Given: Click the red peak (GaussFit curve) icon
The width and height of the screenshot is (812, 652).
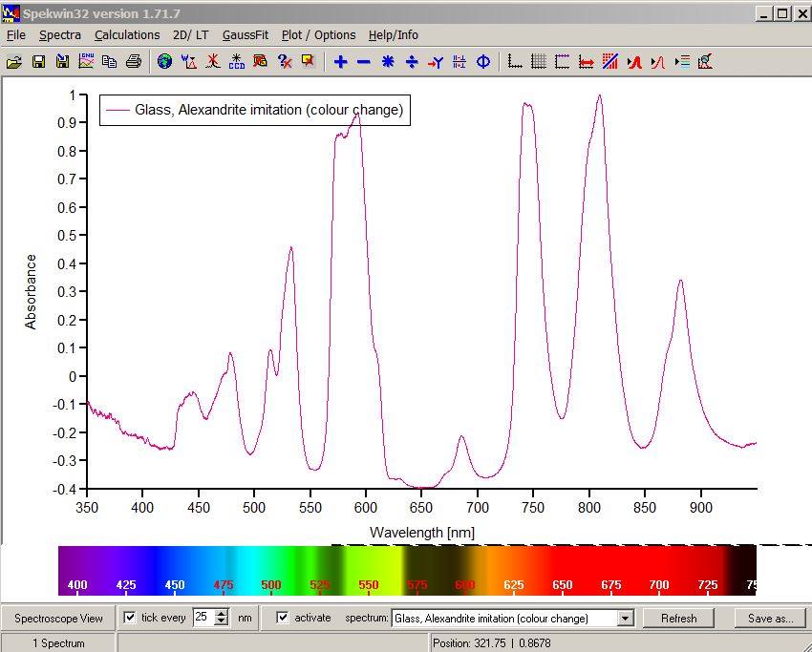Looking at the screenshot, I should (x=632, y=60).
